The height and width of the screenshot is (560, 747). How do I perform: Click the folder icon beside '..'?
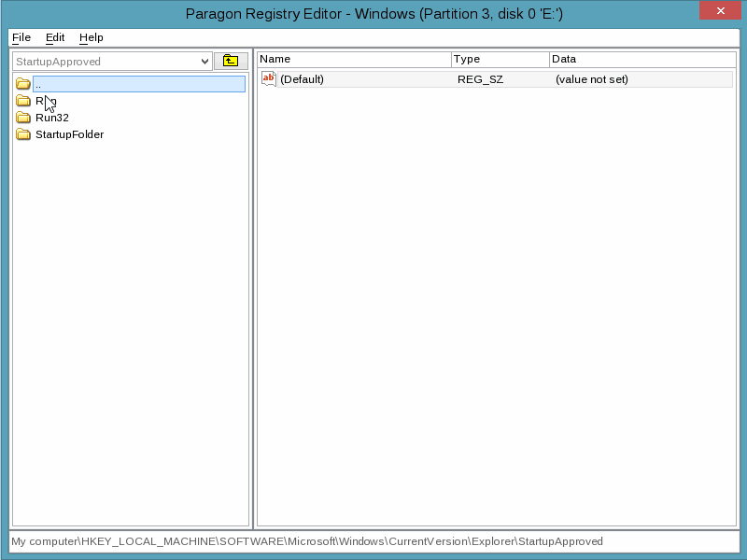click(22, 84)
